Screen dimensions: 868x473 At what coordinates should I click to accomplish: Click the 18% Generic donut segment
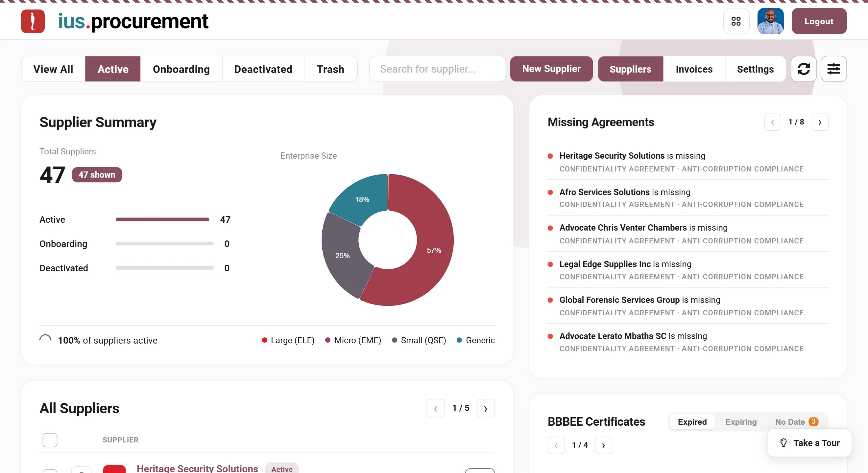(x=362, y=199)
